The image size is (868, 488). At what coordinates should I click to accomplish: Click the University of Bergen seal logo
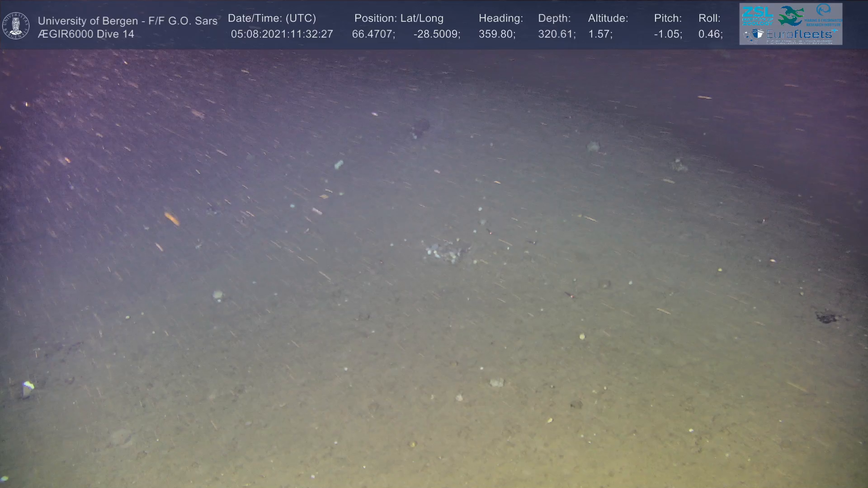click(16, 26)
